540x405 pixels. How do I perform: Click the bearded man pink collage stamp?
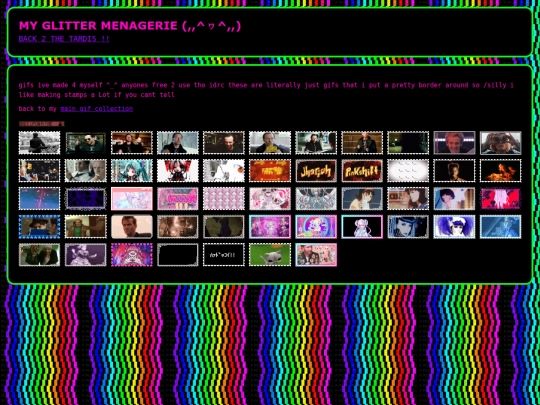(x=316, y=255)
